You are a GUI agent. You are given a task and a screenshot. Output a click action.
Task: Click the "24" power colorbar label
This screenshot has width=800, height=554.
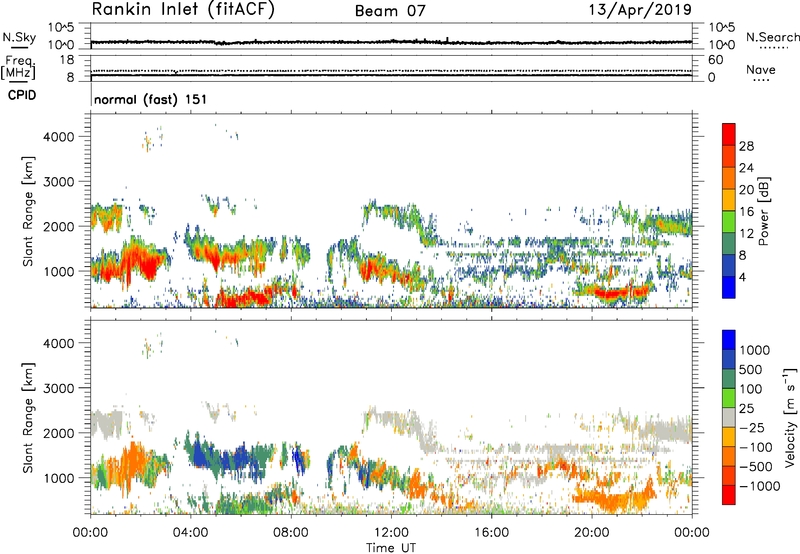[x=746, y=168]
